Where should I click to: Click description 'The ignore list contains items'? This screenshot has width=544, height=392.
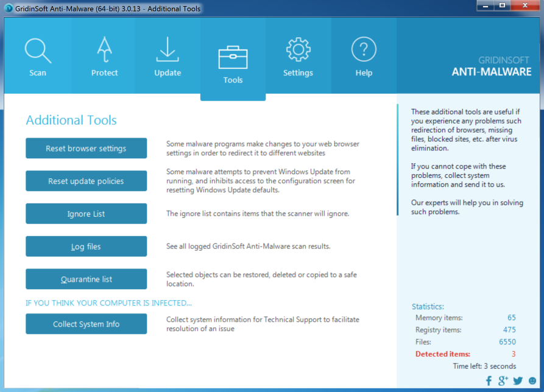[x=258, y=214]
